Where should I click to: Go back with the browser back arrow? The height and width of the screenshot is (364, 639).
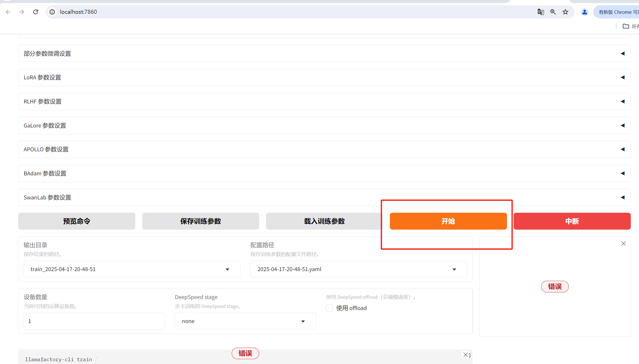click(8, 12)
